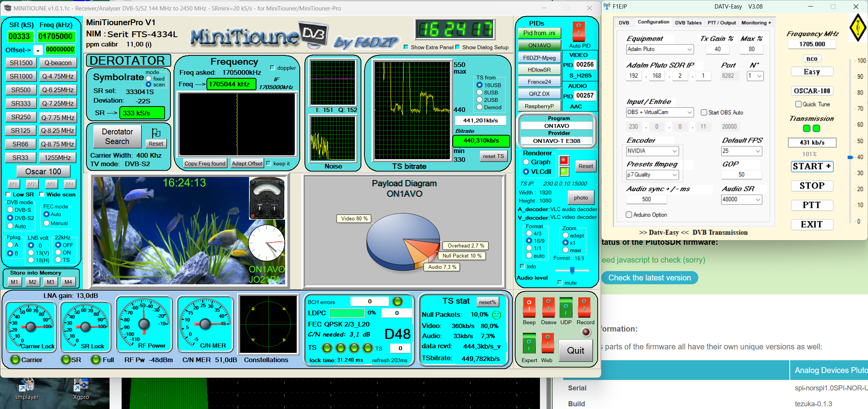The width and height of the screenshot is (868, 409).
Task: Open the Equipment Adalm Pluto dropdown
Action: pyautogui.click(x=660, y=49)
